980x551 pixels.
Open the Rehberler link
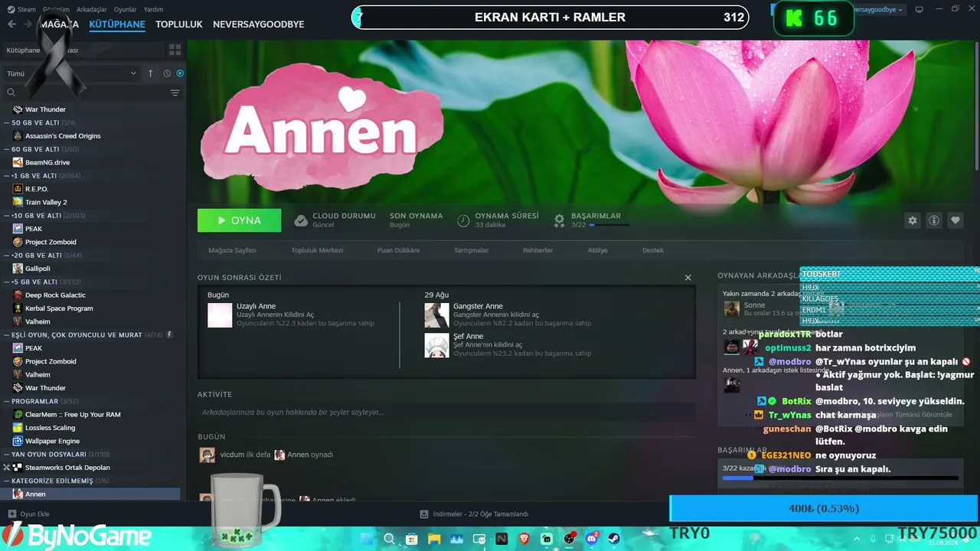tap(537, 250)
